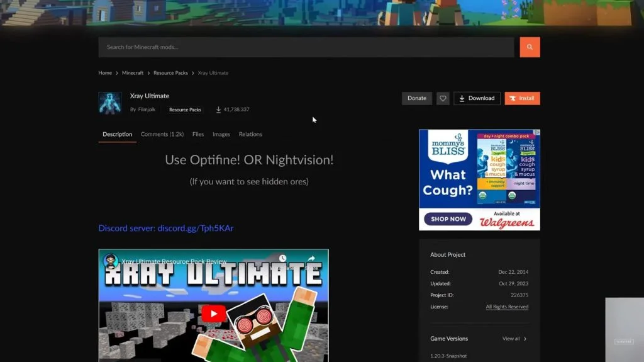Screen dimensions: 644x362
Task: Click the Walgreens logo in the ad
Action: [507, 222]
